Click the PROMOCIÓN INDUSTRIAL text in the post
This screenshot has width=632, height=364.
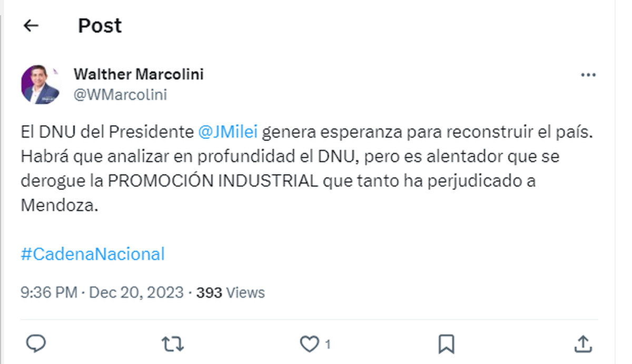pos(213,181)
